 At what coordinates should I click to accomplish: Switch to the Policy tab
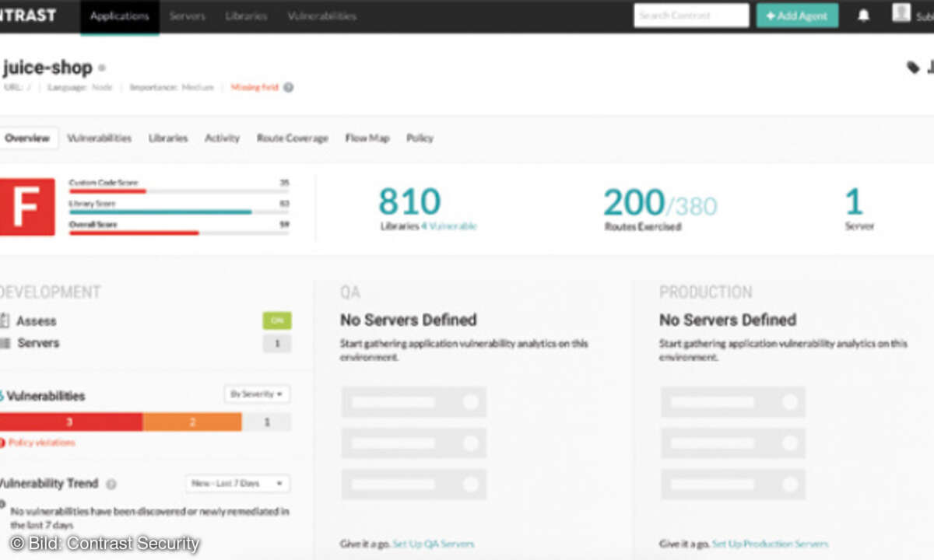[420, 138]
